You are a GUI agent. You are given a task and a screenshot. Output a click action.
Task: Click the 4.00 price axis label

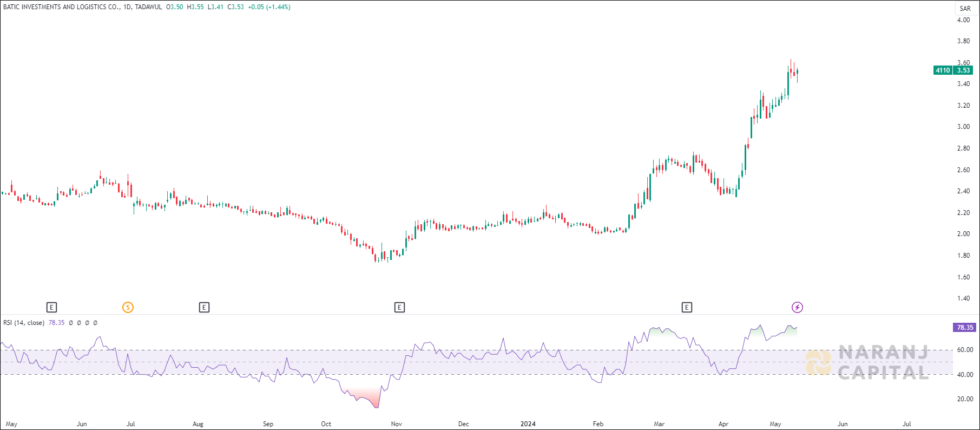(x=963, y=20)
